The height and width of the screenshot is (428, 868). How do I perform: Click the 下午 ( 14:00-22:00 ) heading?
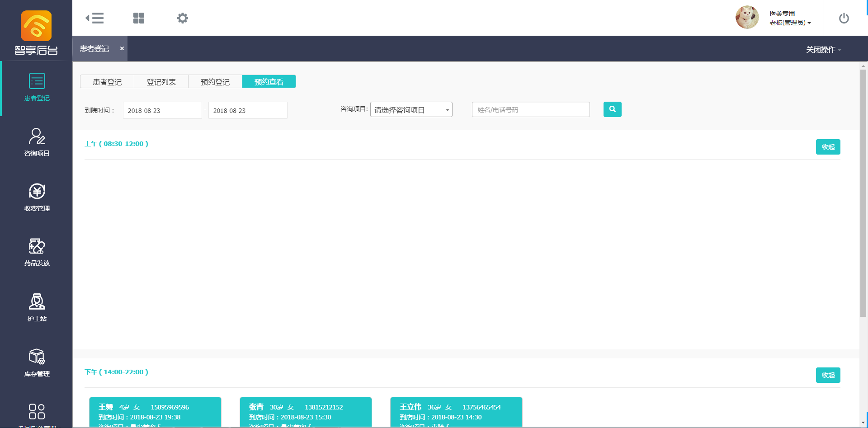click(116, 372)
